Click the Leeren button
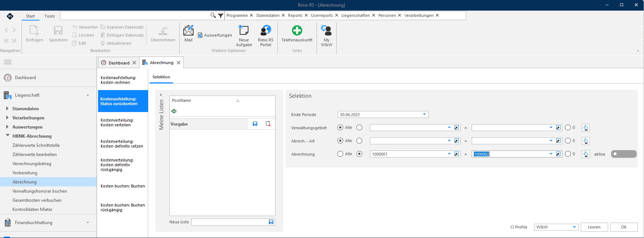 click(594, 227)
